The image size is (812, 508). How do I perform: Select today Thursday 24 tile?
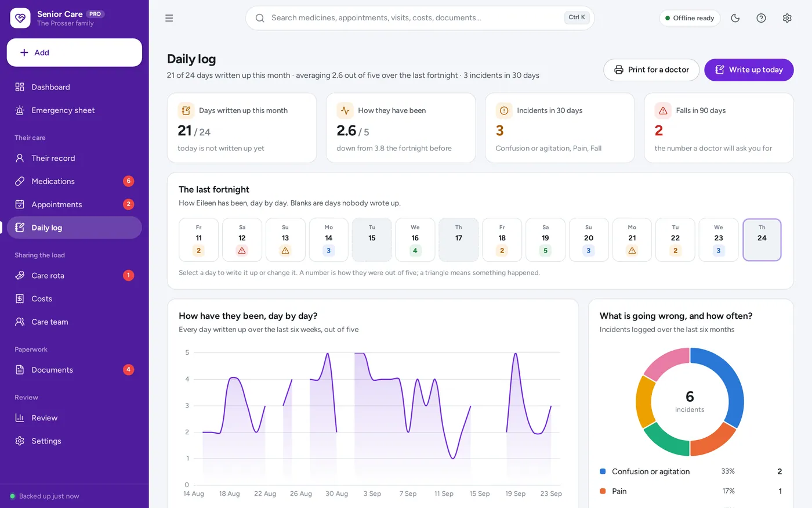pos(762,240)
